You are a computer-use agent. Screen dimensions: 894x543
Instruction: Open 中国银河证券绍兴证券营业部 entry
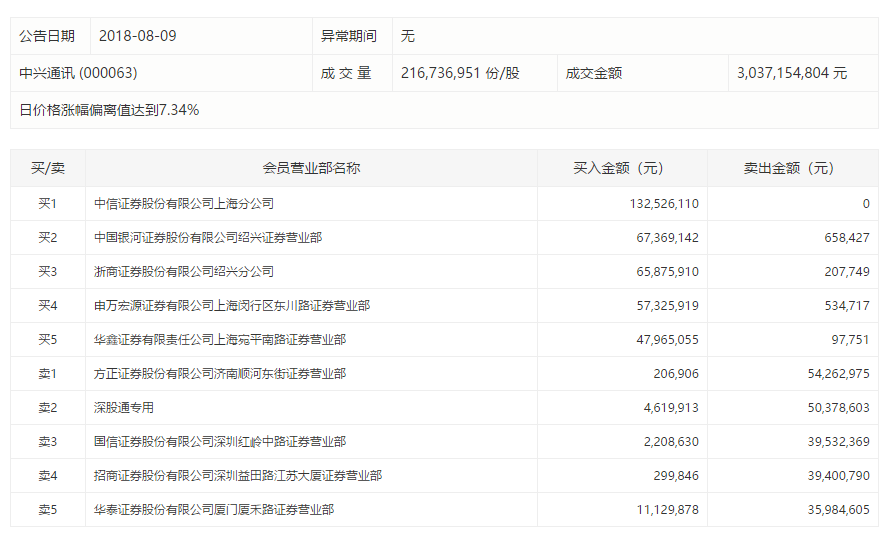(x=207, y=238)
